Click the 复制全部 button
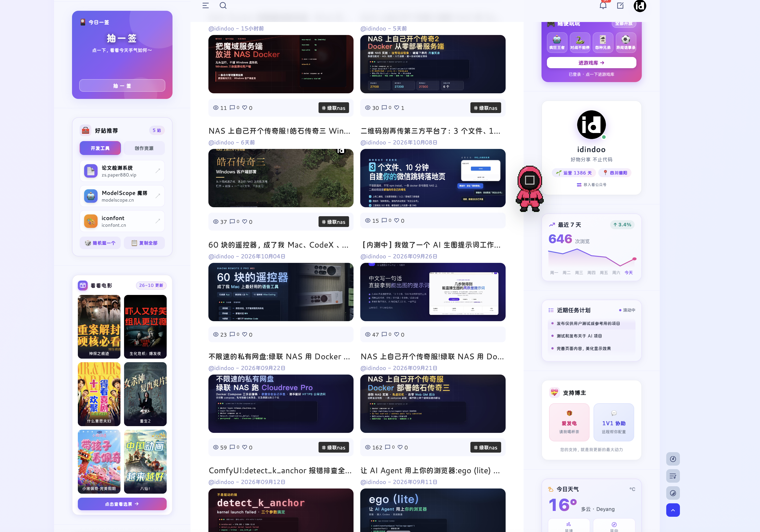This screenshot has height=532, width=760. (x=144, y=243)
